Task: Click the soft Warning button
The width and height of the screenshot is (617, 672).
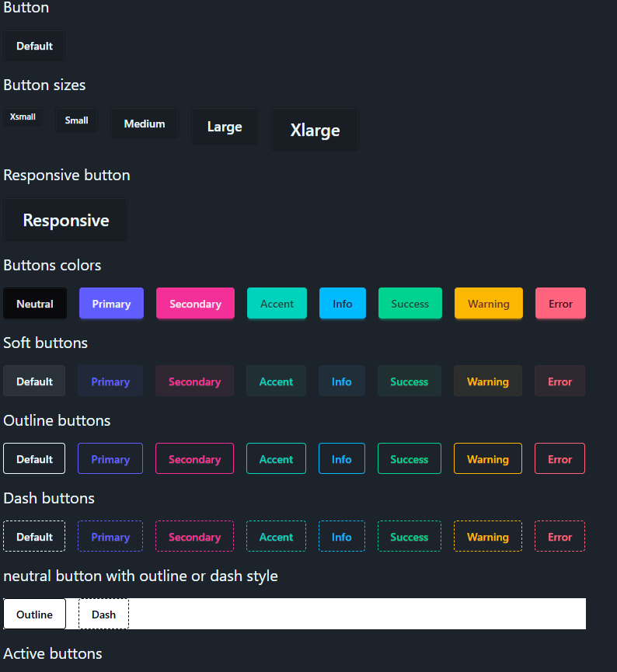Action: coord(488,381)
